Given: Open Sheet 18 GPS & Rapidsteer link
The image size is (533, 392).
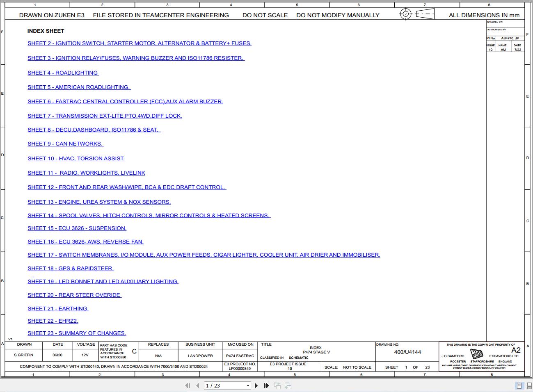Looking at the screenshot, I should [71, 269].
